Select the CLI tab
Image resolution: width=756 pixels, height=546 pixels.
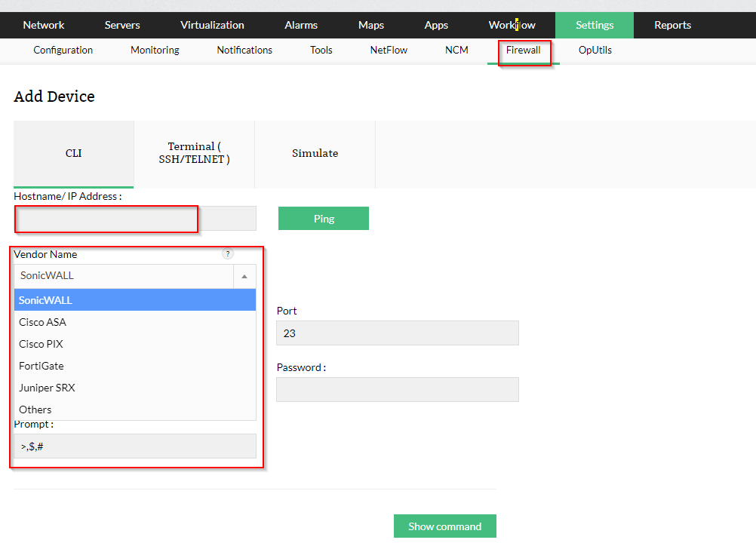tap(73, 153)
